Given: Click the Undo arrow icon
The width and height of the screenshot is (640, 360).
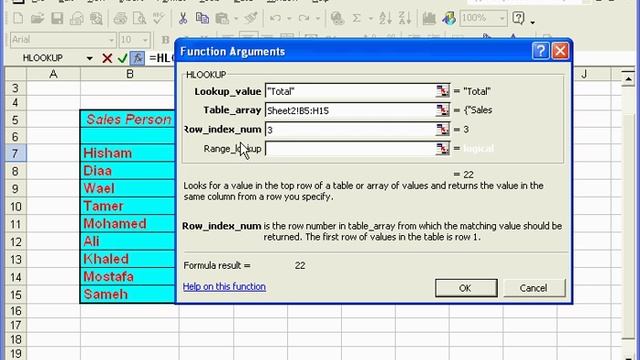Looking at the screenshot, I should (x=276, y=18).
